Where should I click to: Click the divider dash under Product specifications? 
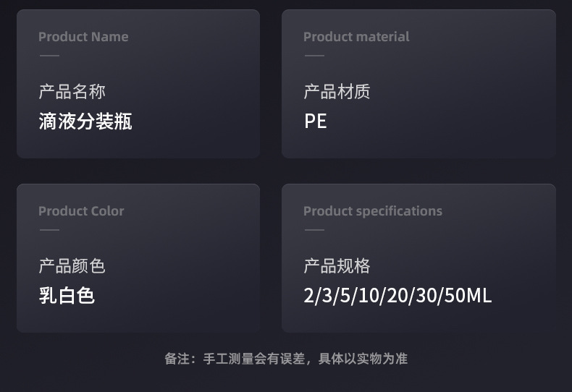(x=314, y=230)
